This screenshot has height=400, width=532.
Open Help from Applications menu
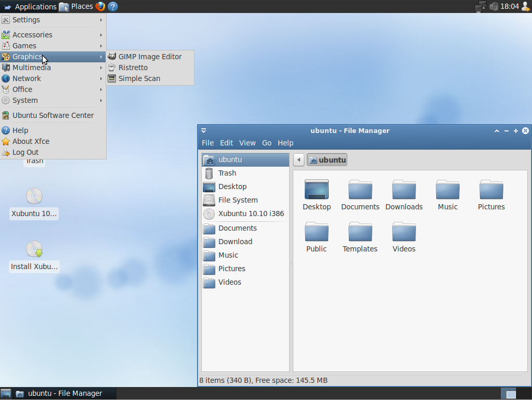[53, 130]
